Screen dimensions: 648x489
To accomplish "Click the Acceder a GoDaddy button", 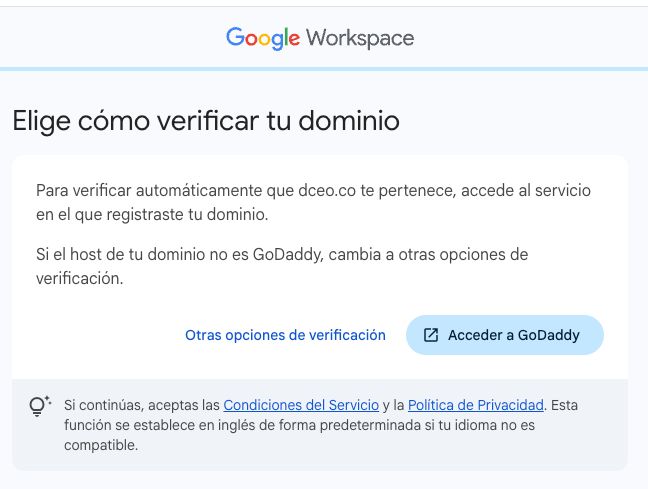I will (x=505, y=335).
